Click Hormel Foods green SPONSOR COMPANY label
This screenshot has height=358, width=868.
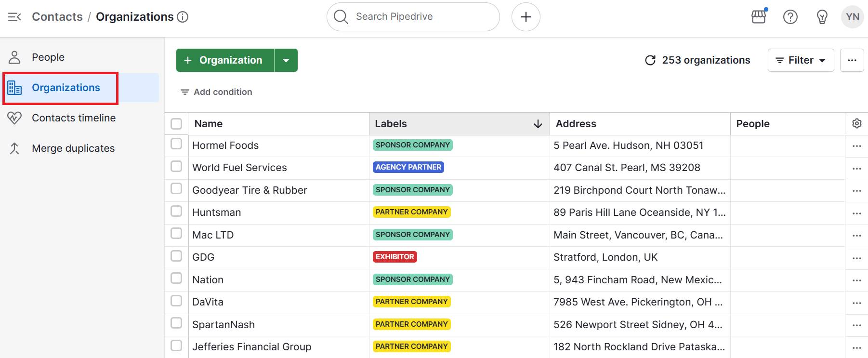click(x=413, y=145)
